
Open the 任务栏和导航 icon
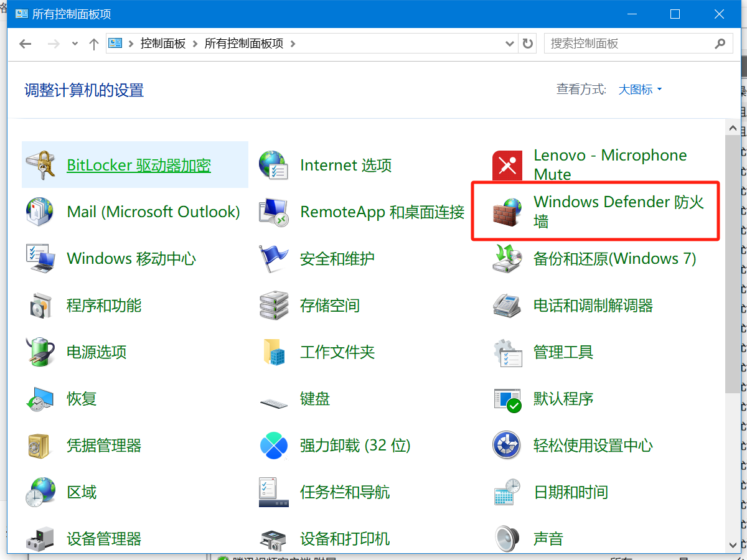click(x=274, y=492)
